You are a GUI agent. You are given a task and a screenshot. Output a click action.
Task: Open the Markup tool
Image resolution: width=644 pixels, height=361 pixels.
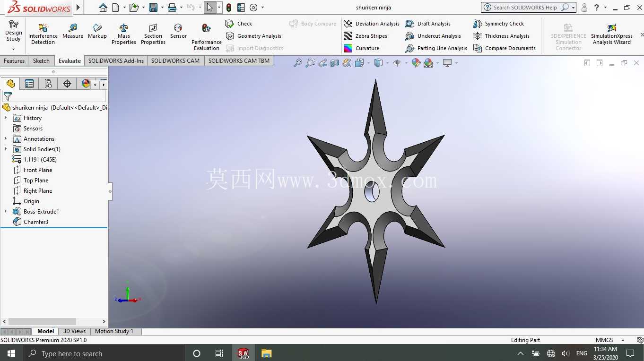pyautogui.click(x=97, y=31)
